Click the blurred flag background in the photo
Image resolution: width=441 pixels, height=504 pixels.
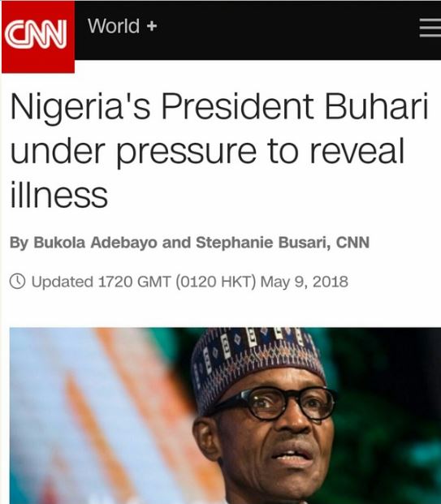(x=97, y=418)
